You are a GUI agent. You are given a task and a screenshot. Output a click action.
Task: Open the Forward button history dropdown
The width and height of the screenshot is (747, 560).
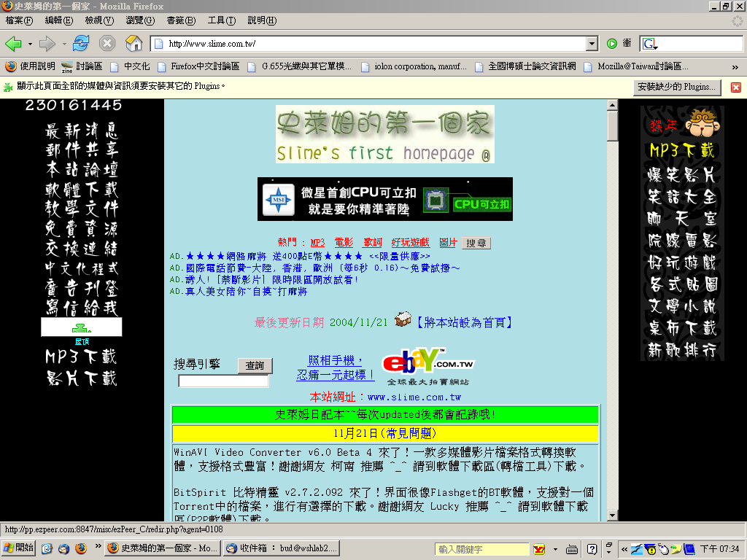[64, 44]
